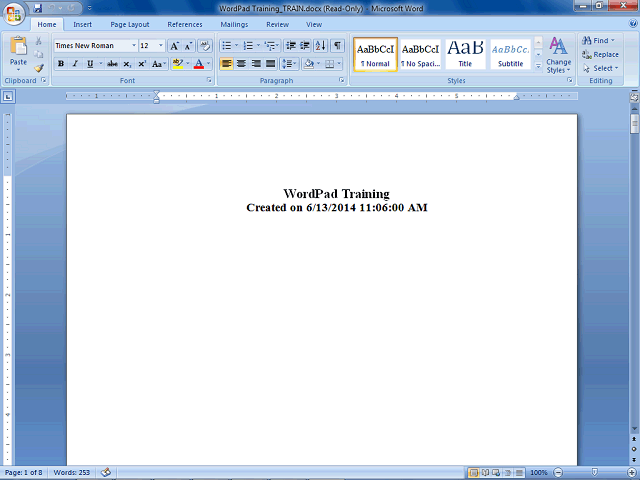Click Numbering list icon

point(248,46)
